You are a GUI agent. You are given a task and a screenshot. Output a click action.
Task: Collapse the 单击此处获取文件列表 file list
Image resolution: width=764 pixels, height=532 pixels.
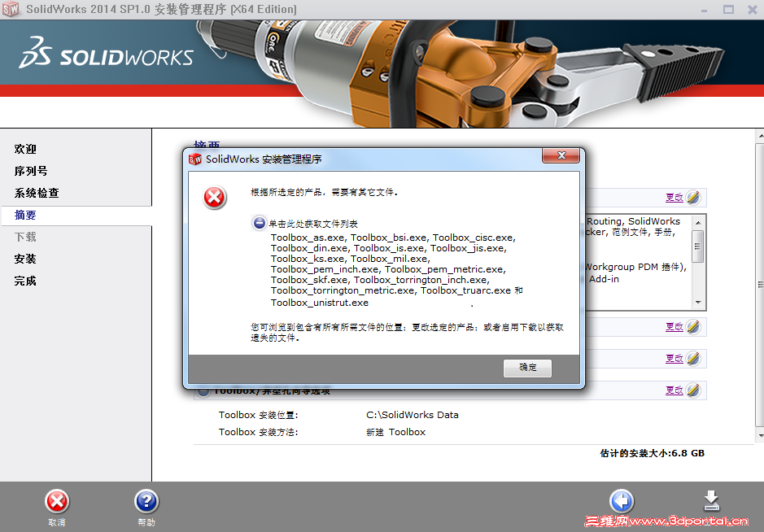[x=260, y=223]
